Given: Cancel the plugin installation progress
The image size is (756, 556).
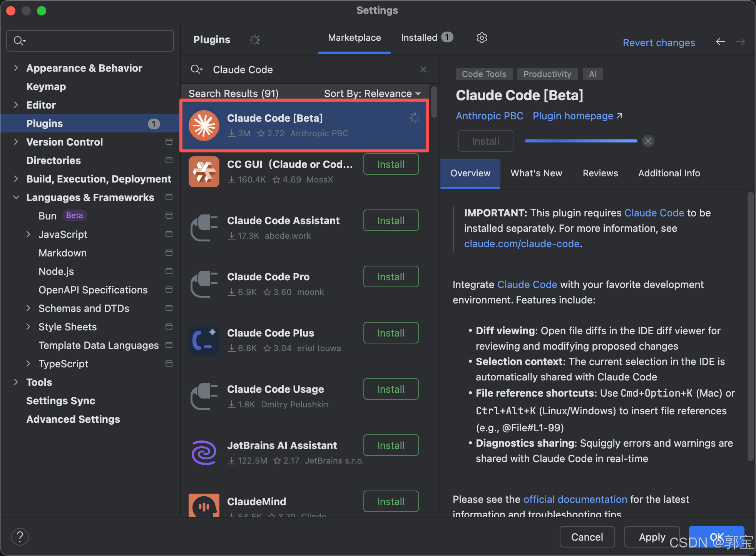Looking at the screenshot, I should [x=648, y=141].
